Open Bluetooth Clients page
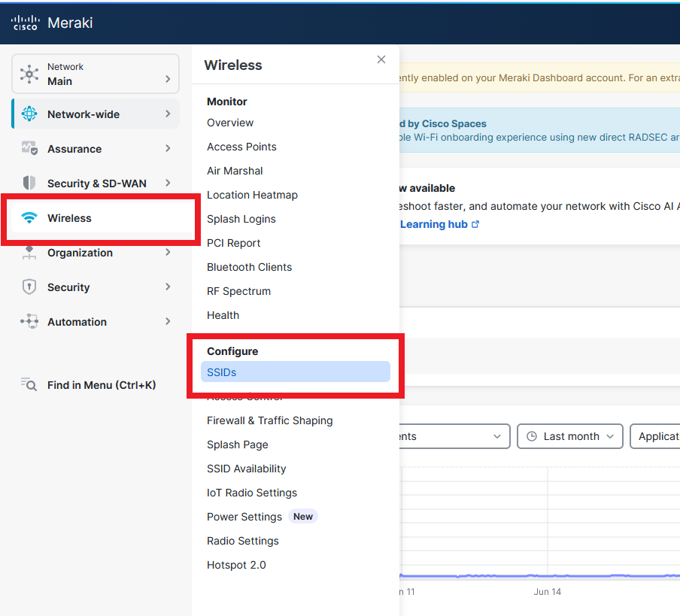The image size is (680, 616). tap(250, 267)
